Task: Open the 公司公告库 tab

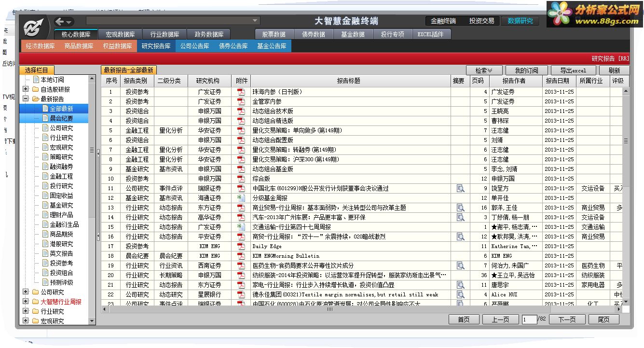Action: pos(195,46)
